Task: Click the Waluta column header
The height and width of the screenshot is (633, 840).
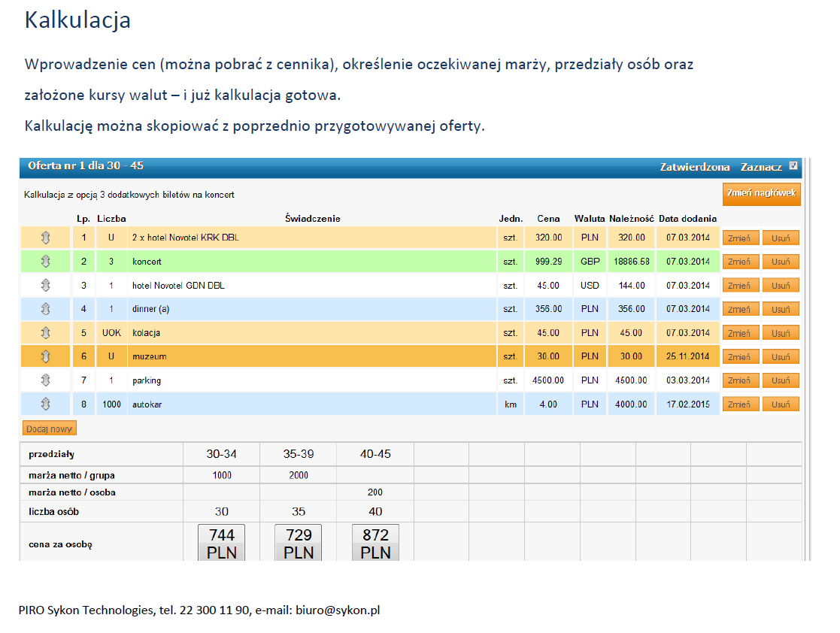Action: coord(590,219)
